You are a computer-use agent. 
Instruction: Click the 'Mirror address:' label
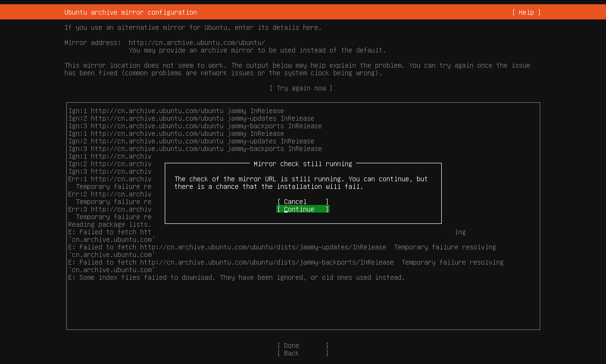[x=93, y=43]
